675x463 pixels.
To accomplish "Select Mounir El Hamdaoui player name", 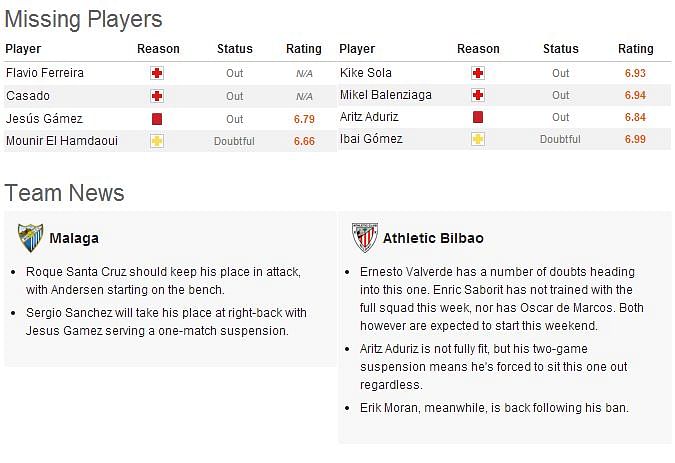I will (x=62, y=141).
